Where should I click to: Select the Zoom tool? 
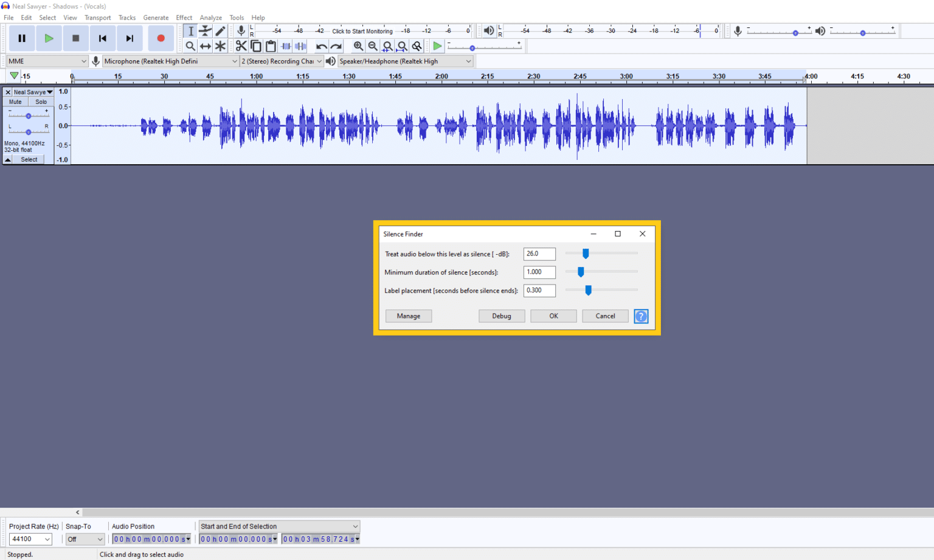pos(190,46)
